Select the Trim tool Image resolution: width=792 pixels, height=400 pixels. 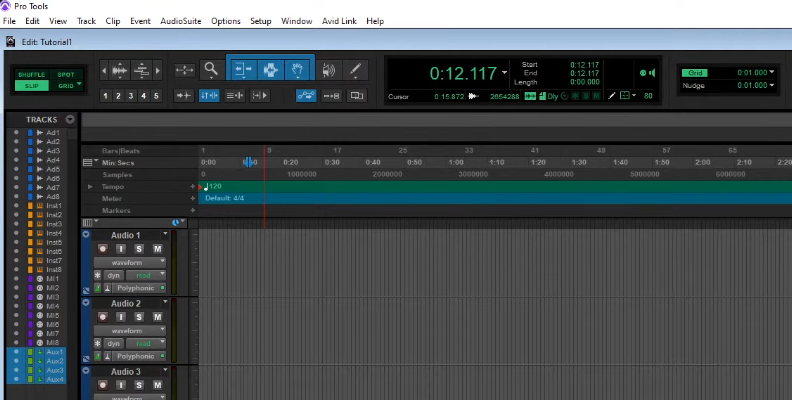pos(242,70)
